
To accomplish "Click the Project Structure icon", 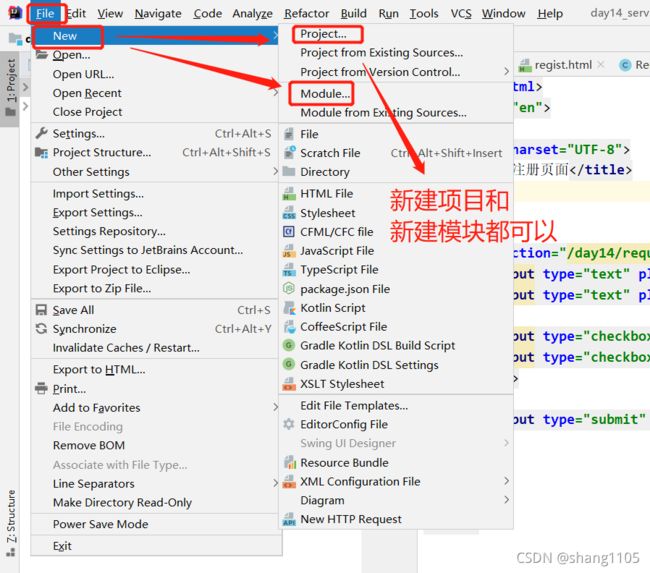I will [x=41, y=153].
